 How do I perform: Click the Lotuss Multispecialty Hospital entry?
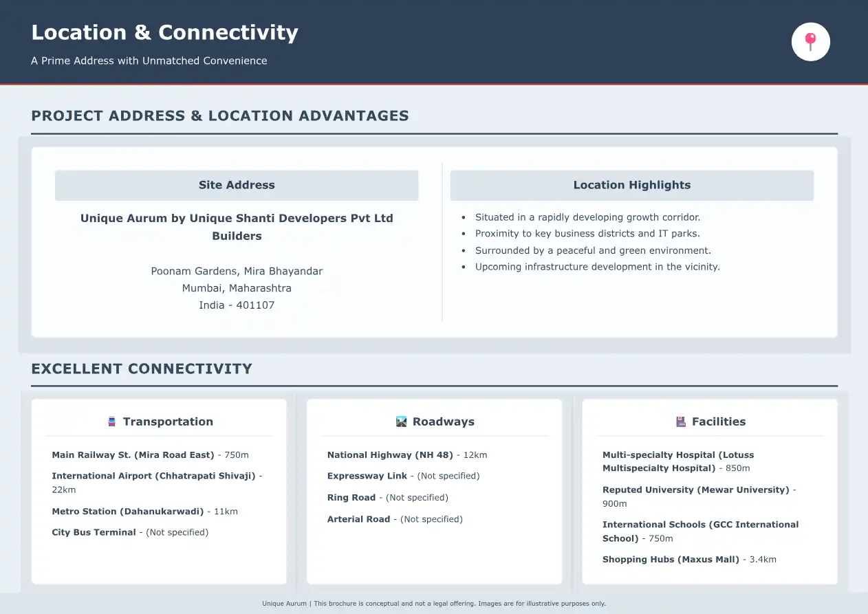(677, 461)
